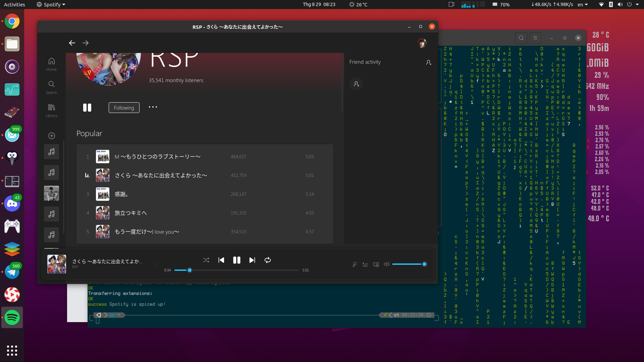Viewport: 644px width, 362px height.
Task: Select track "もう一度だけ～I love you～"
Action: click(x=205, y=232)
